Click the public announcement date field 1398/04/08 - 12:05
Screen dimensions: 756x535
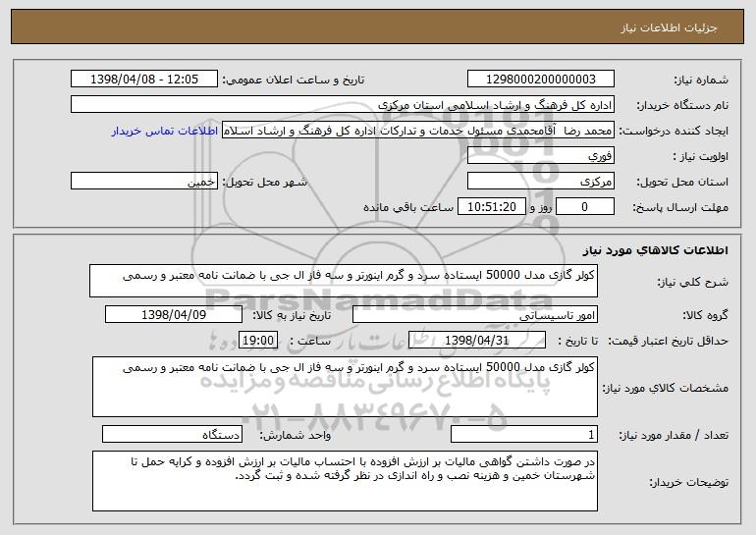coord(144,80)
